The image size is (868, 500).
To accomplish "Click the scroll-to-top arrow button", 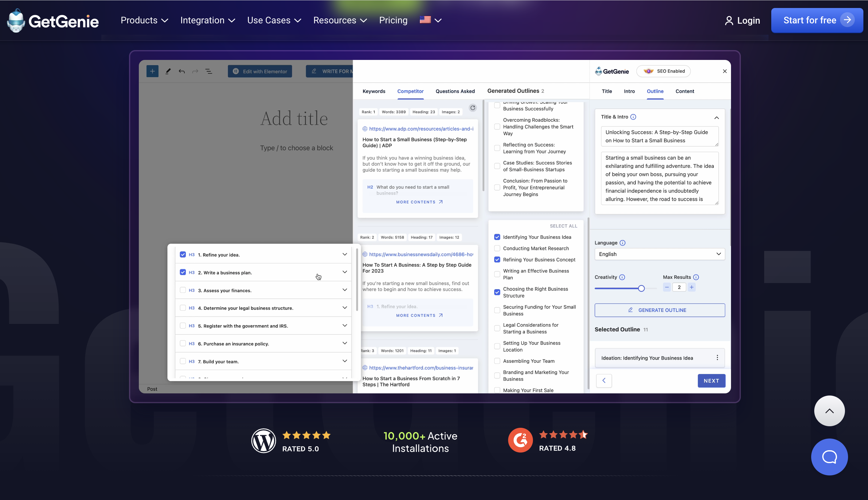I will tap(829, 411).
